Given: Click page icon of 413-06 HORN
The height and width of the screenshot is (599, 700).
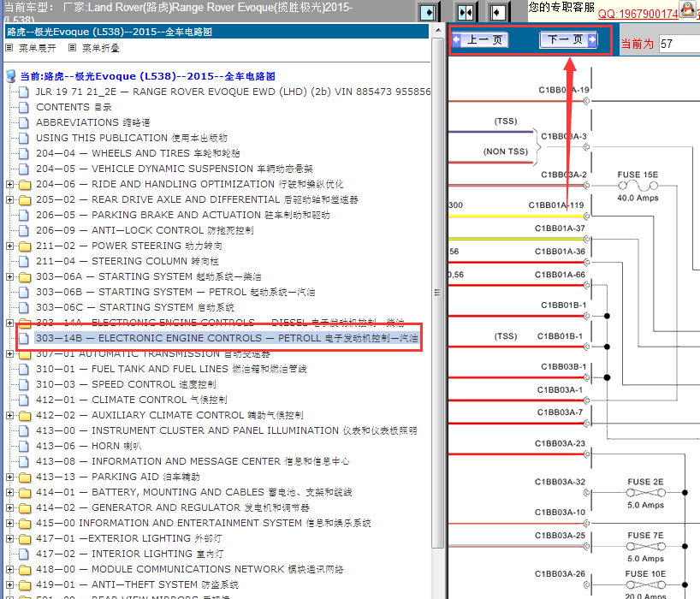Looking at the screenshot, I should pos(24,446).
